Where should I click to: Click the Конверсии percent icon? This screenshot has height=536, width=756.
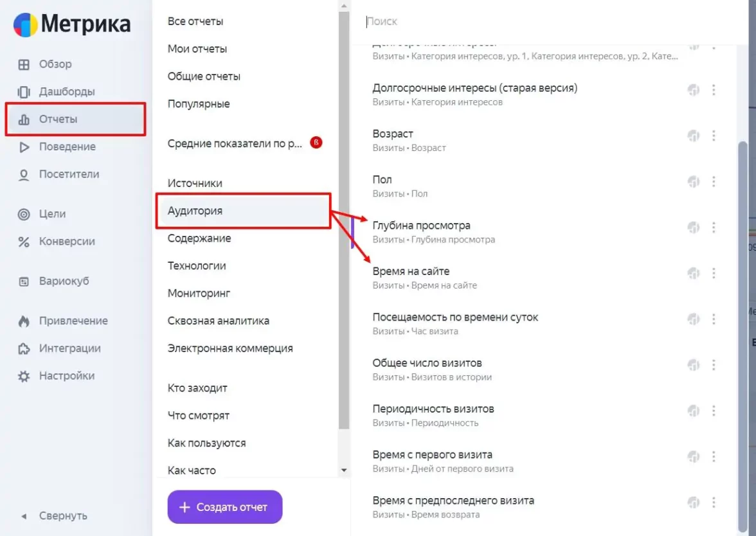[x=24, y=242]
